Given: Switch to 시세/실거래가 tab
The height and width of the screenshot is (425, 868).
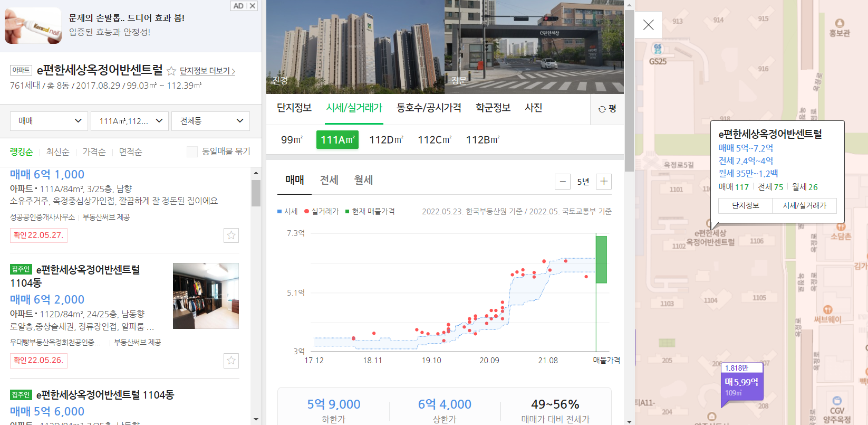Looking at the screenshot, I should [x=354, y=108].
